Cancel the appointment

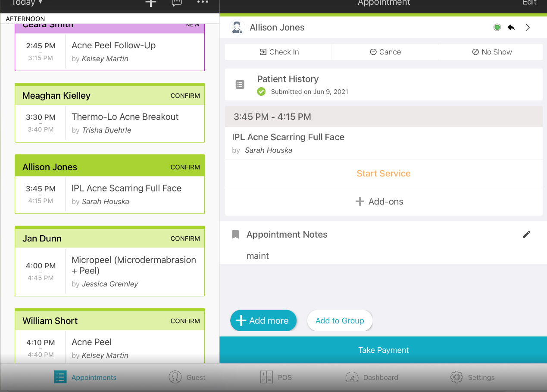pyautogui.click(x=386, y=52)
